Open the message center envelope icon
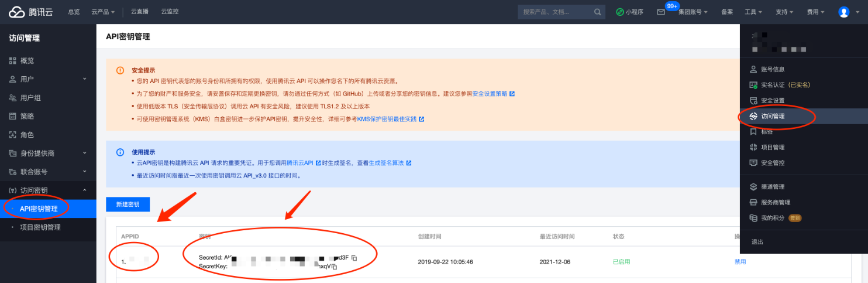This screenshot has height=283, width=868. click(x=661, y=12)
